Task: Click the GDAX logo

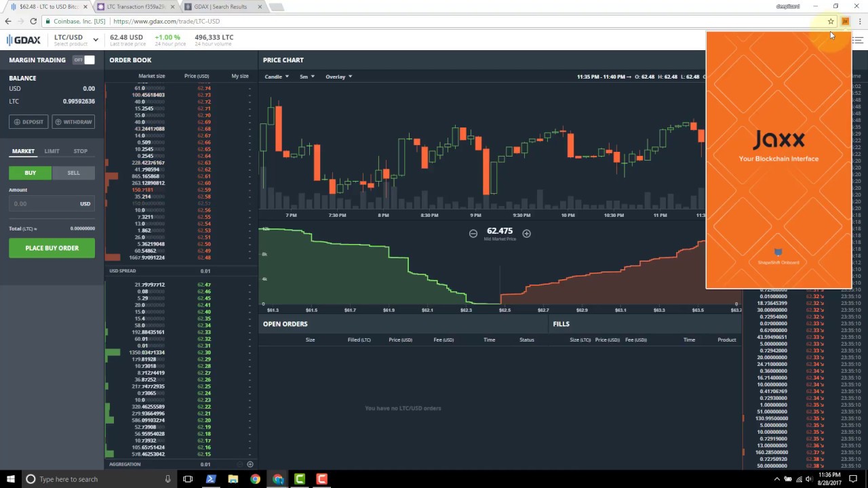Action: coord(23,40)
